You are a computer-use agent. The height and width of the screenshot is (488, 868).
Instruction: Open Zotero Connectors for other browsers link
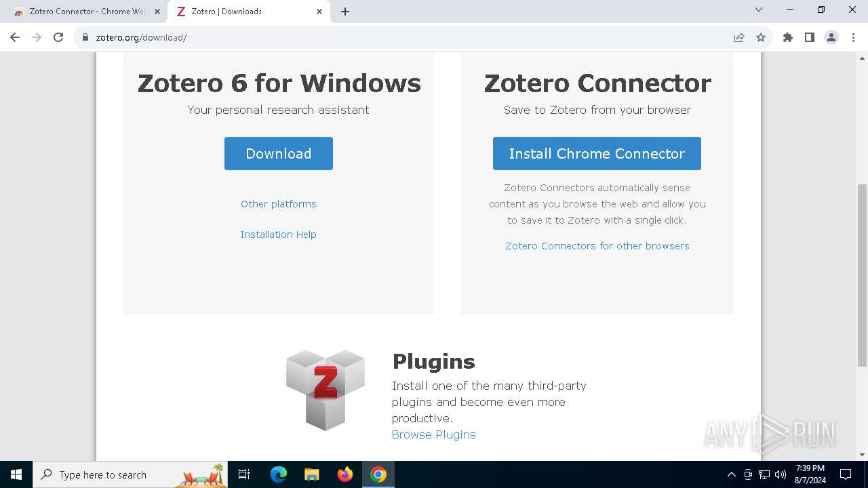(597, 246)
